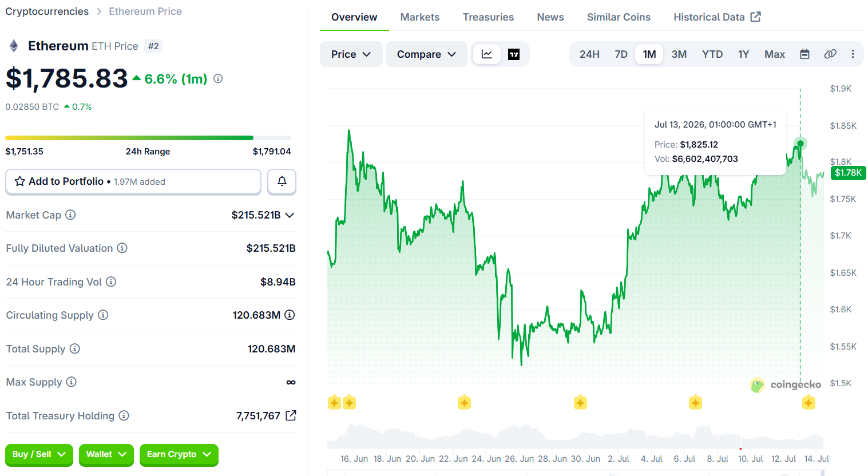This screenshot has height=476, width=868.
Task: Click the 24h range progress bar
Action: point(148,138)
